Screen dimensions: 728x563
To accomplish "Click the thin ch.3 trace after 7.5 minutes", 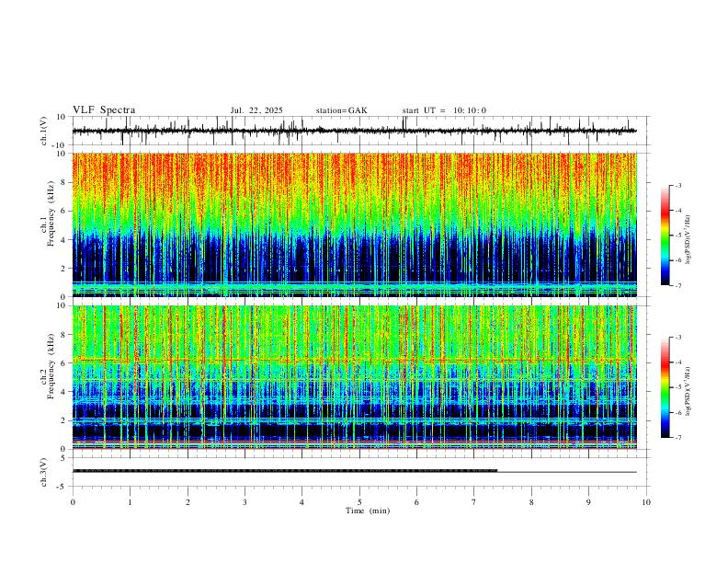I will (x=567, y=472).
